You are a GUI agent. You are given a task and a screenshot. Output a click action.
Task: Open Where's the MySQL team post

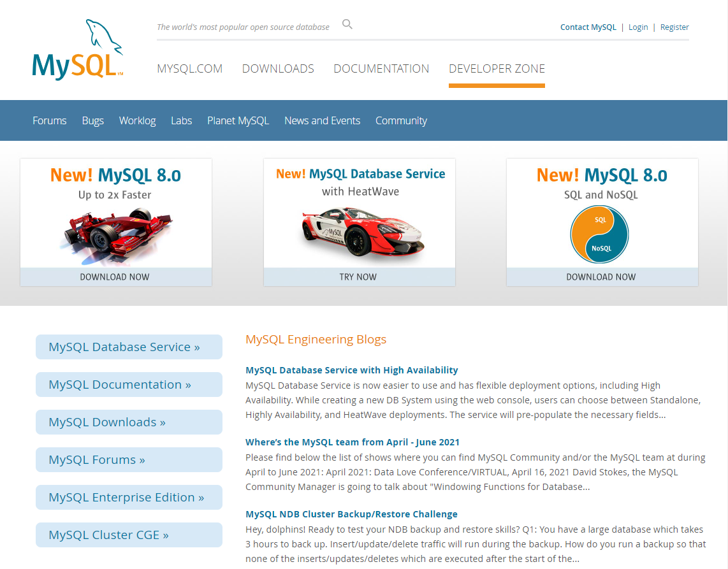click(x=353, y=442)
